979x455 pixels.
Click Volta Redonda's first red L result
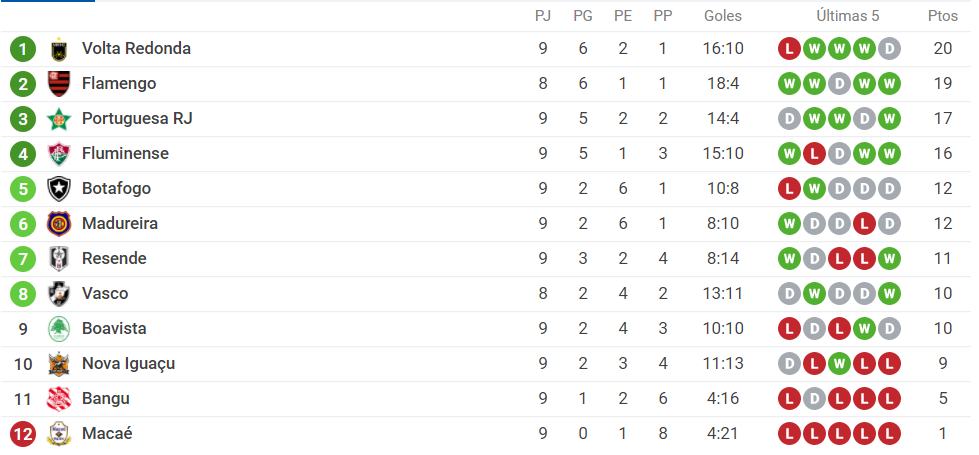click(789, 49)
